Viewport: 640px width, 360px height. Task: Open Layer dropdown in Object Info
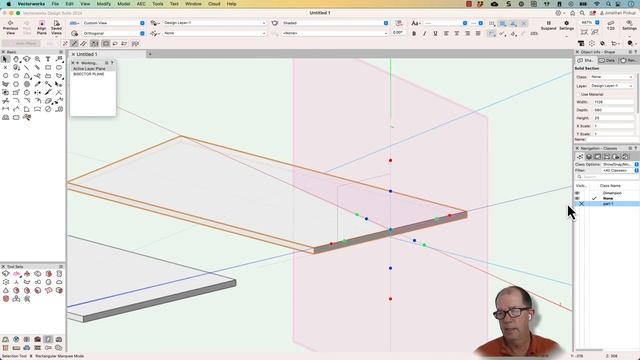pyautogui.click(x=612, y=86)
